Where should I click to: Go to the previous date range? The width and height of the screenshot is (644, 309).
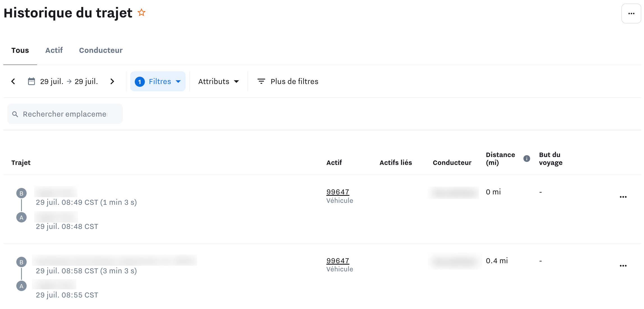[x=13, y=81]
